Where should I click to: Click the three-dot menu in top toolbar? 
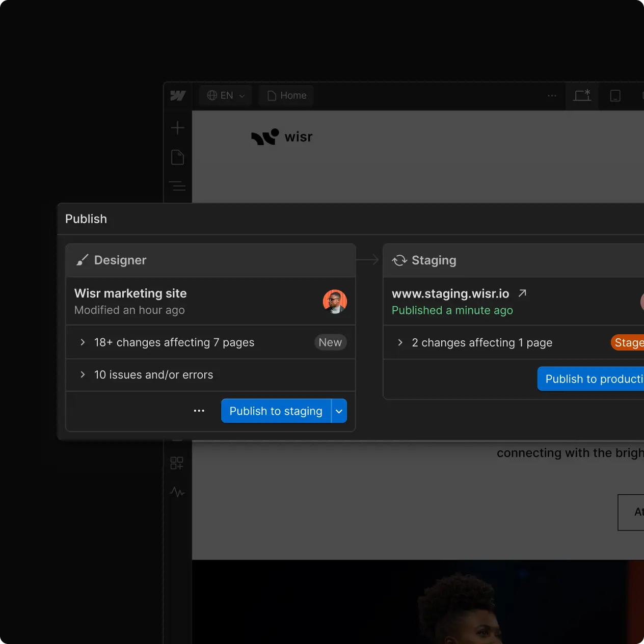[552, 95]
